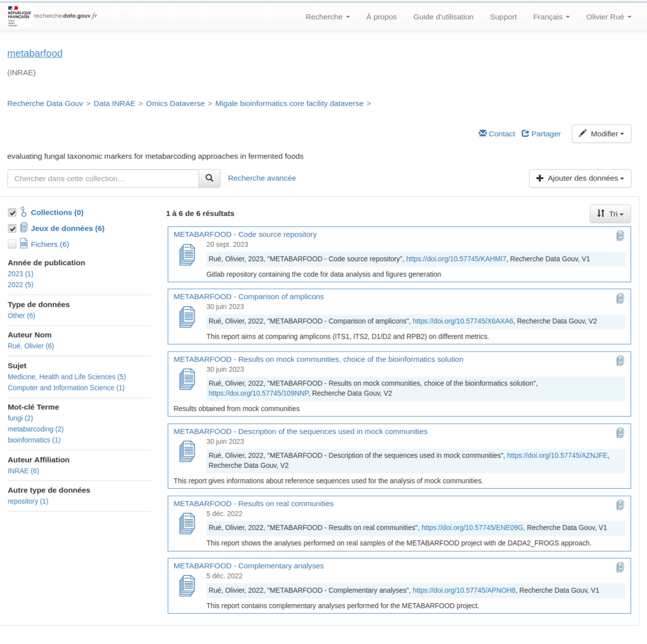Viewport: 647px width, 644px height.
Task: Click the Contact envelope icon
Action: click(483, 133)
